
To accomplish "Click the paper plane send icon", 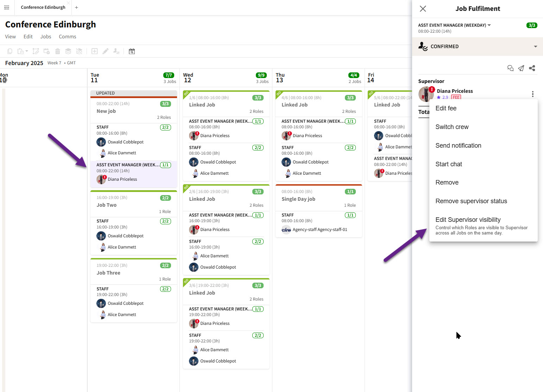I will [521, 68].
